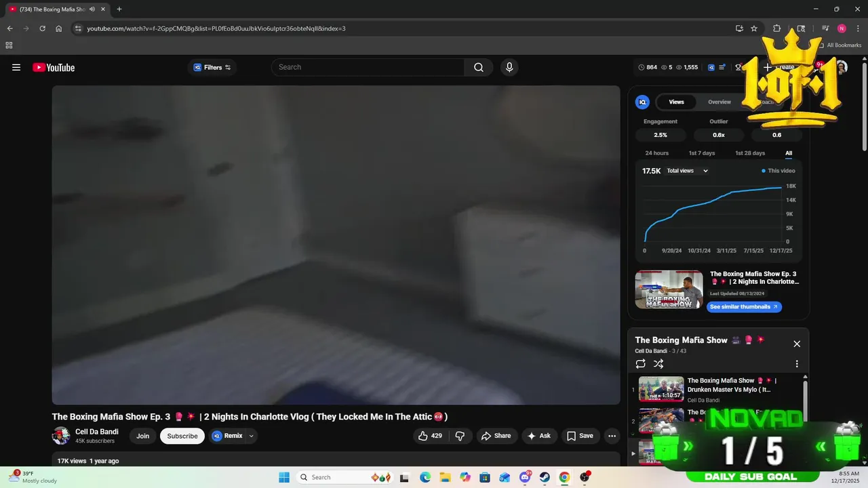Select the All time range

789,153
